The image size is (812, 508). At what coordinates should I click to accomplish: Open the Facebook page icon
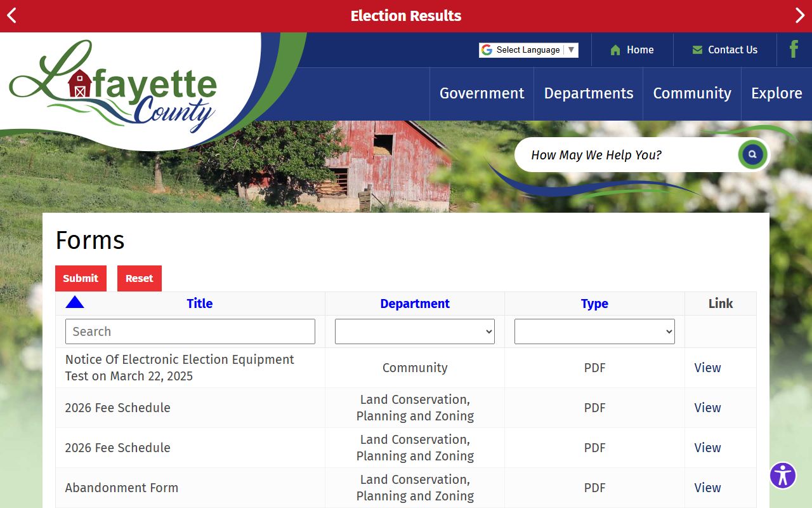tap(794, 50)
